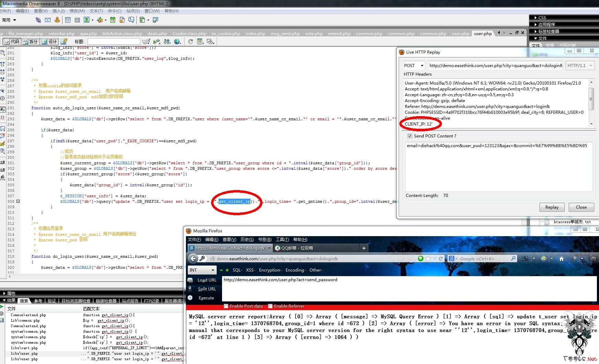Open the 工具(T) menu in Firefox
Screen dimensions: 599x364
[x=282, y=240]
